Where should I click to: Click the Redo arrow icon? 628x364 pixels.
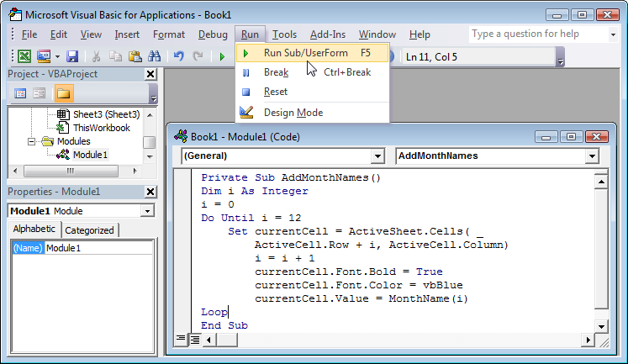point(198,56)
